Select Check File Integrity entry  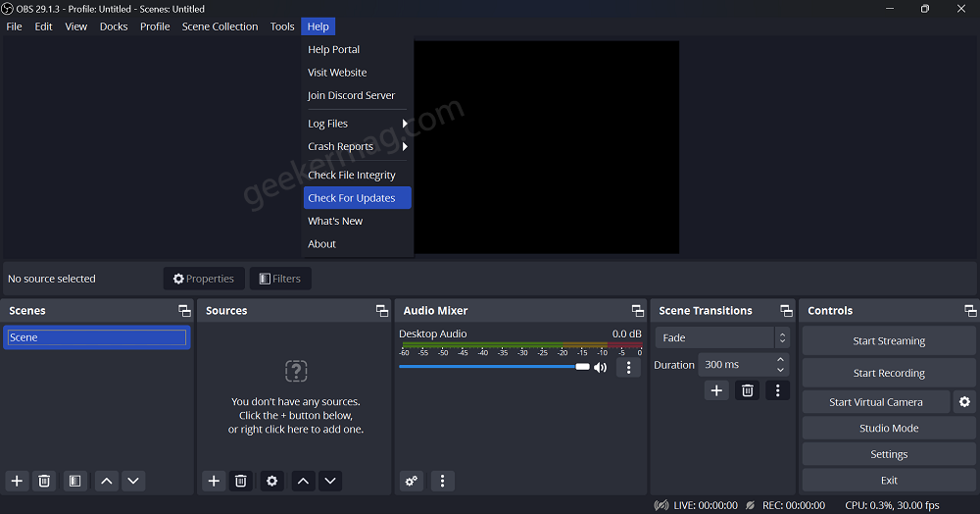click(x=357, y=175)
